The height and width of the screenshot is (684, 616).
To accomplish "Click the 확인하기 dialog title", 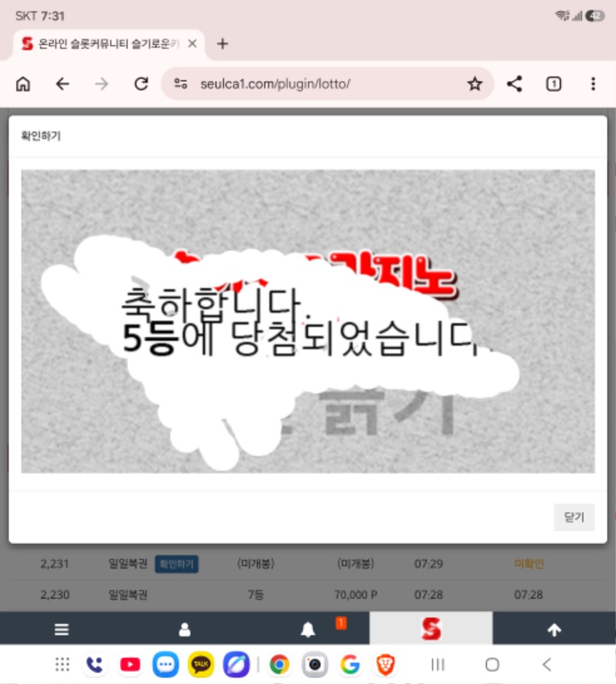I will point(41,136).
